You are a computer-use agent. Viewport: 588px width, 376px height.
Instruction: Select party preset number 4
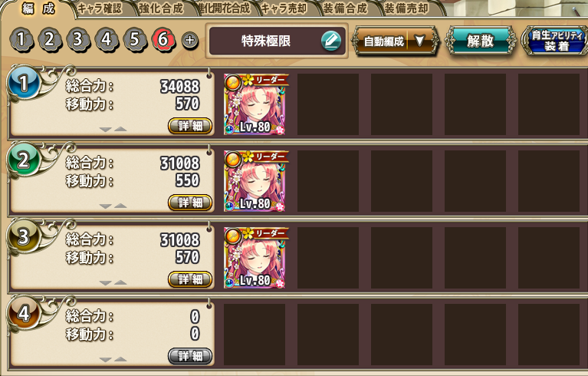[107, 39]
